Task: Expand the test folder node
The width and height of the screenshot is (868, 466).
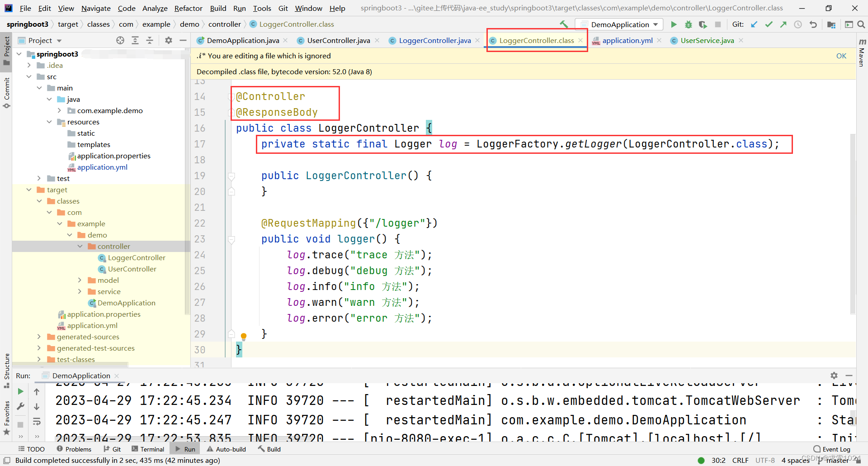Action: click(39, 178)
